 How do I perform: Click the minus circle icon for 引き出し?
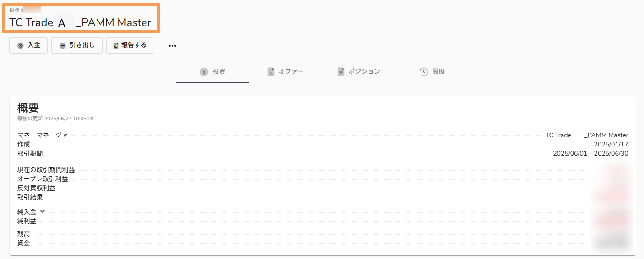[63, 46]
